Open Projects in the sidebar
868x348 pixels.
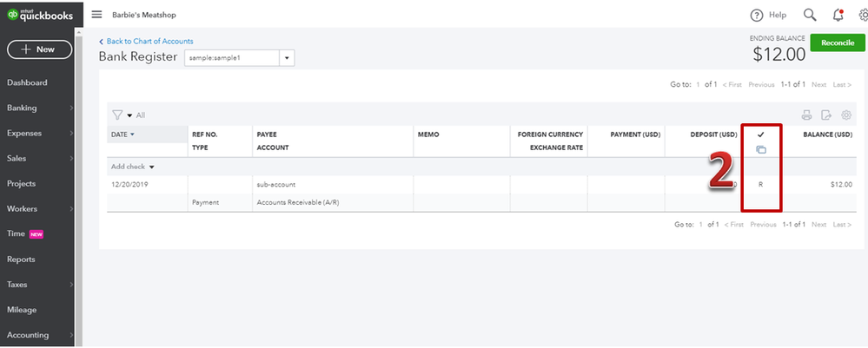pyautogui.click(x=21, y=184)
